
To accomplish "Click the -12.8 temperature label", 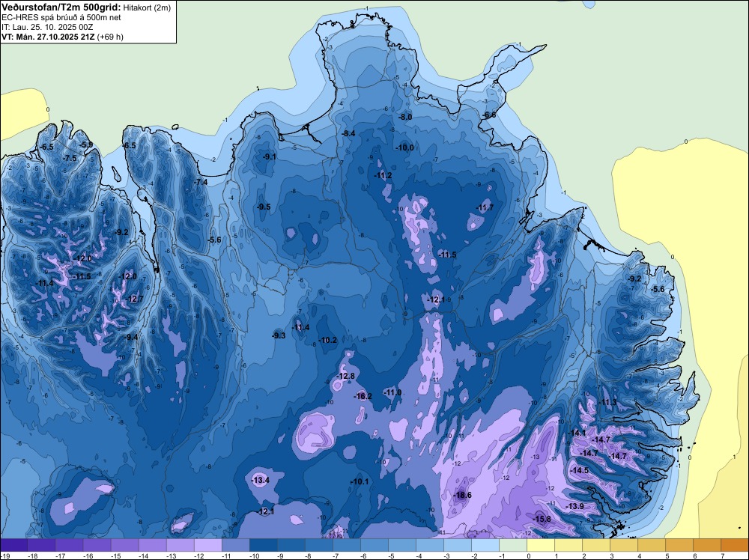I will point(346,376).
